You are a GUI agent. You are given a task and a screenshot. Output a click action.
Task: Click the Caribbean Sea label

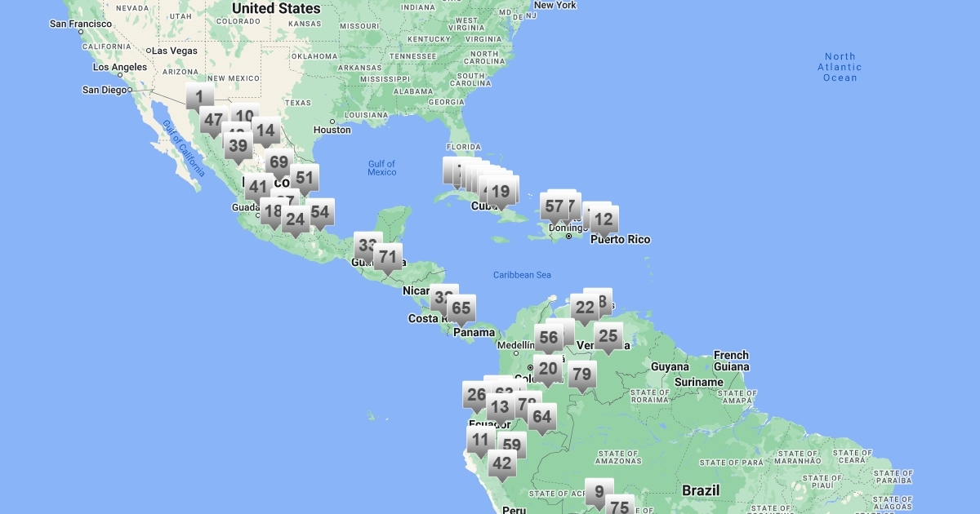tap(522, 275)
